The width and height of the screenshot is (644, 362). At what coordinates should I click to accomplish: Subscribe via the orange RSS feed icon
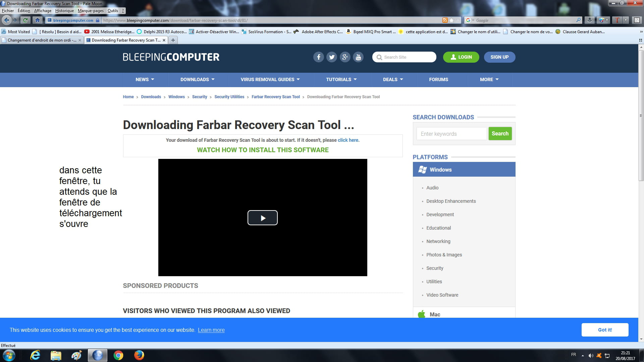tap(445, 20)
